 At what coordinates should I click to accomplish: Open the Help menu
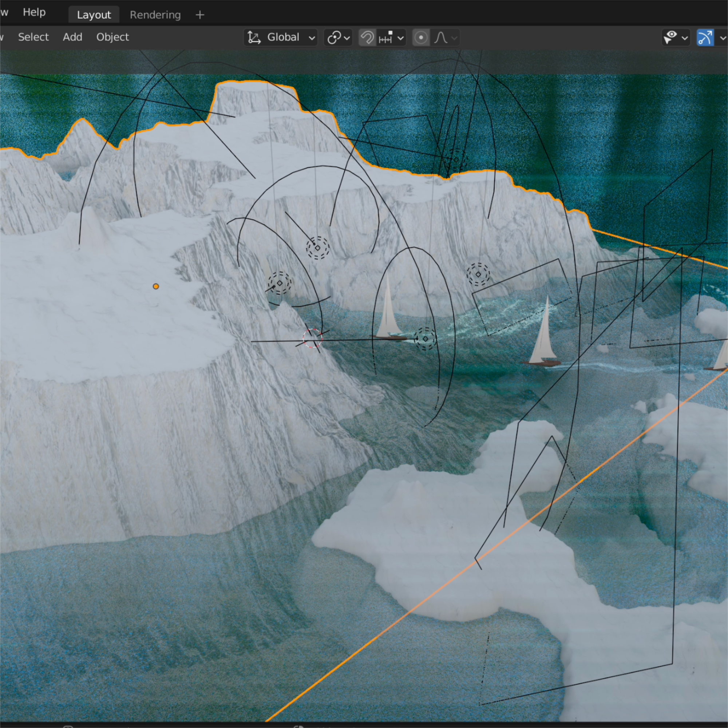point(34,12)
